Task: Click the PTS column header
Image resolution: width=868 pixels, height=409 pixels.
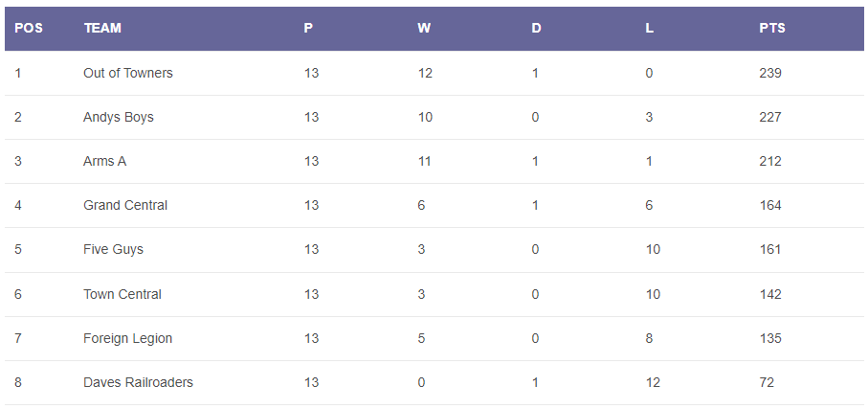Action: 772,28
